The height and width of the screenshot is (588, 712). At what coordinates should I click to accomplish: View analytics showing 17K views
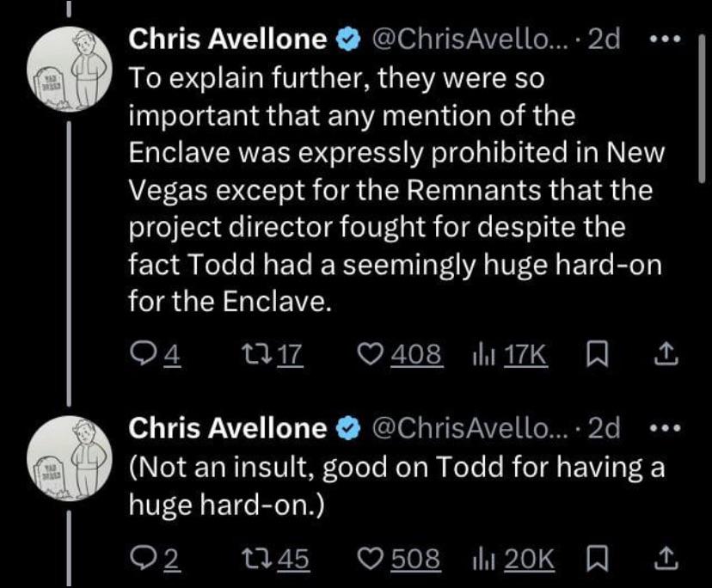508,355
